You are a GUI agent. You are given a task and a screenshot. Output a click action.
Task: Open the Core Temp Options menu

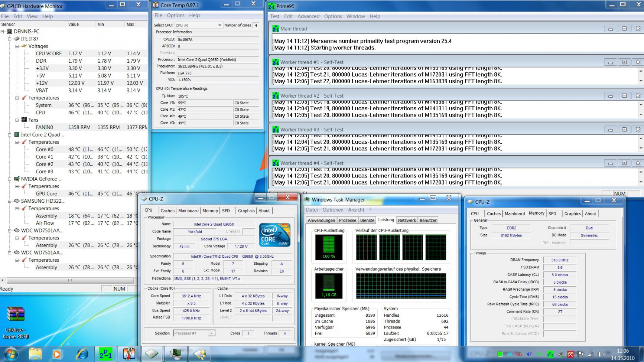[x=176, y=15]
